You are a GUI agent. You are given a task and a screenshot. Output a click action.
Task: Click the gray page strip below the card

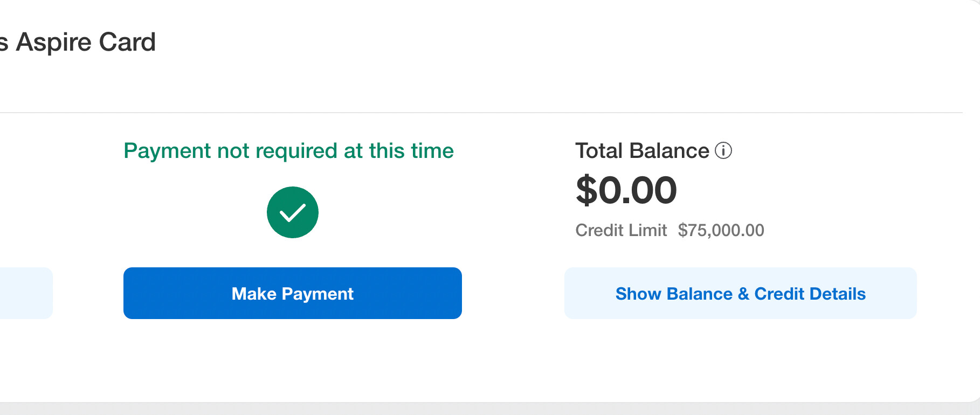point(485,409)
